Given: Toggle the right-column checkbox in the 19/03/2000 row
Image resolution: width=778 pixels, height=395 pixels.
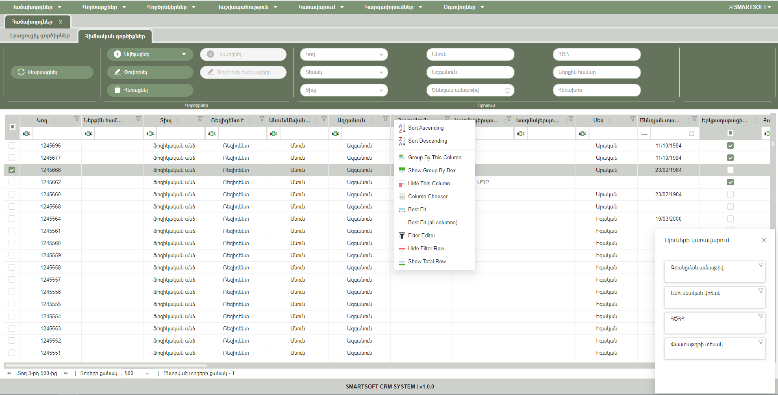Looking at the screenshot, I should pos(730,218).
